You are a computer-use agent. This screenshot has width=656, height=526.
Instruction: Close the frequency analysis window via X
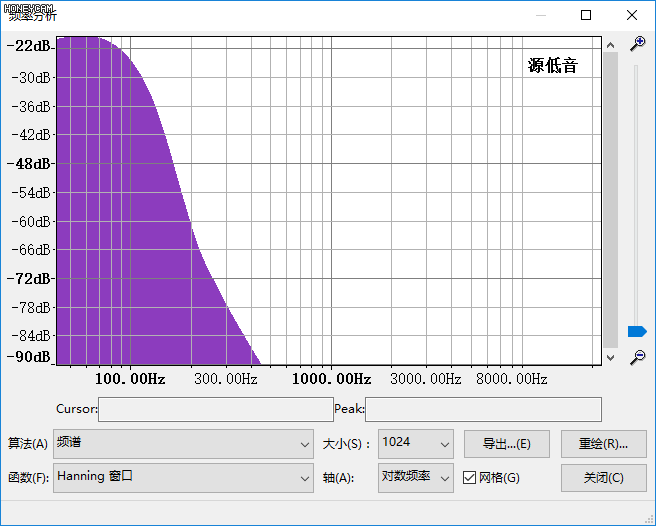[632, 15]
